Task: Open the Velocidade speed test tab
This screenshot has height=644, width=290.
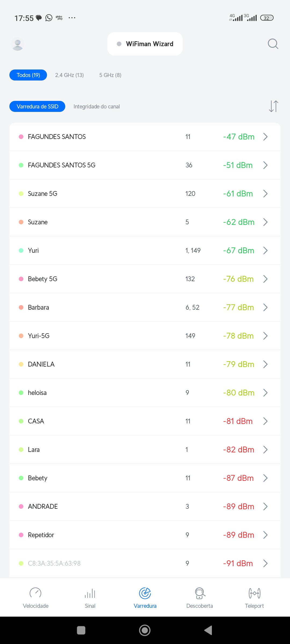Action: (x=35, y=598)
